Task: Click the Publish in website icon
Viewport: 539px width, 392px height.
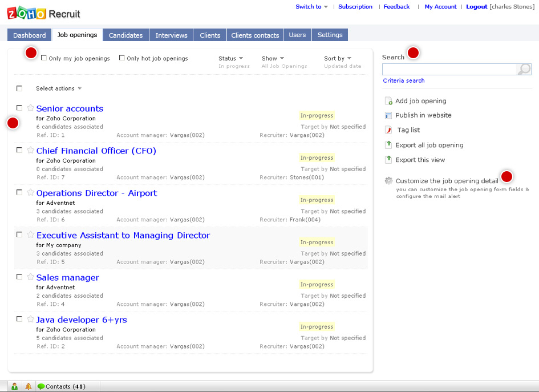Action: tap(388, 115)
